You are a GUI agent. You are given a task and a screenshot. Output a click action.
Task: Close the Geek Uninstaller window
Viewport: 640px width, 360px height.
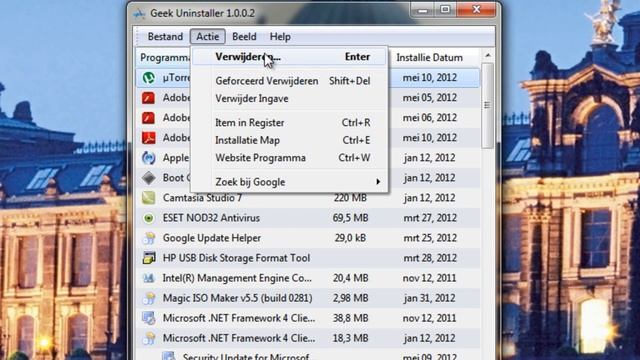476,10
